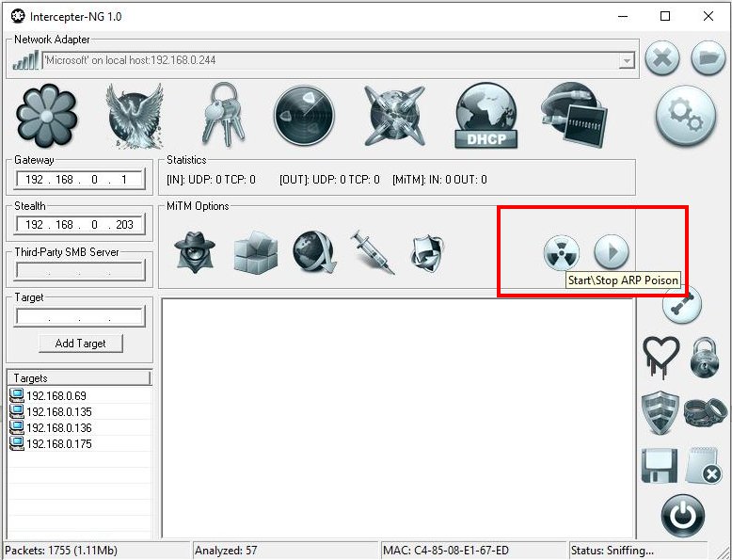This screenshot has height=560, width=732.
Task: Click the Target IP input field
Action: coord(79,317)
